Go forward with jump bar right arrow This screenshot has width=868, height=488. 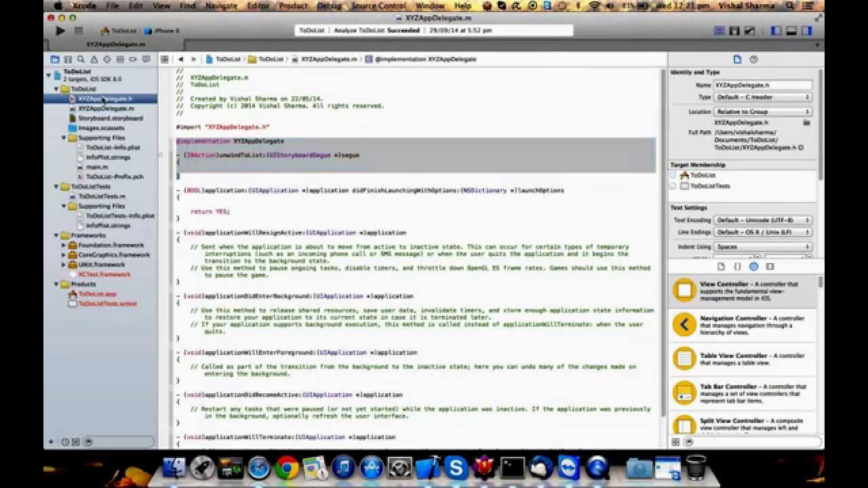[x=194, y=59]
